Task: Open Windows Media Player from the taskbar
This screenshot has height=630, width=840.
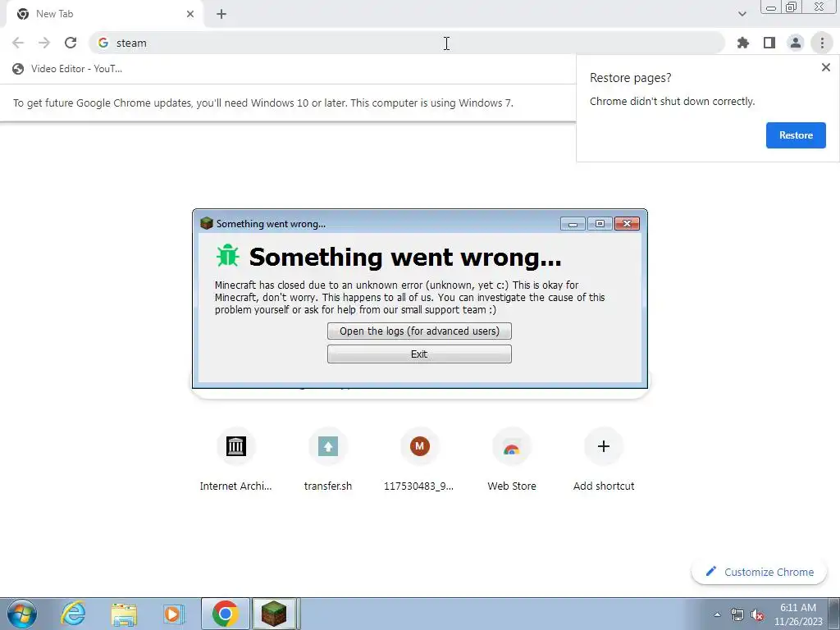Action: (174, 614)
